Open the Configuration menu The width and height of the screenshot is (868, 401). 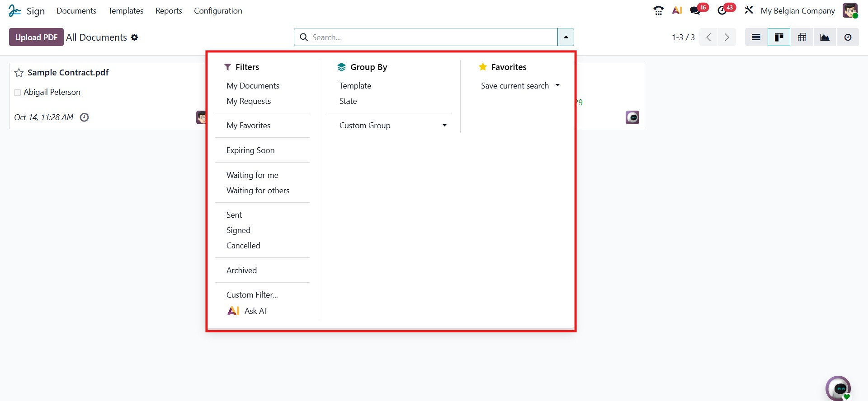218,11
